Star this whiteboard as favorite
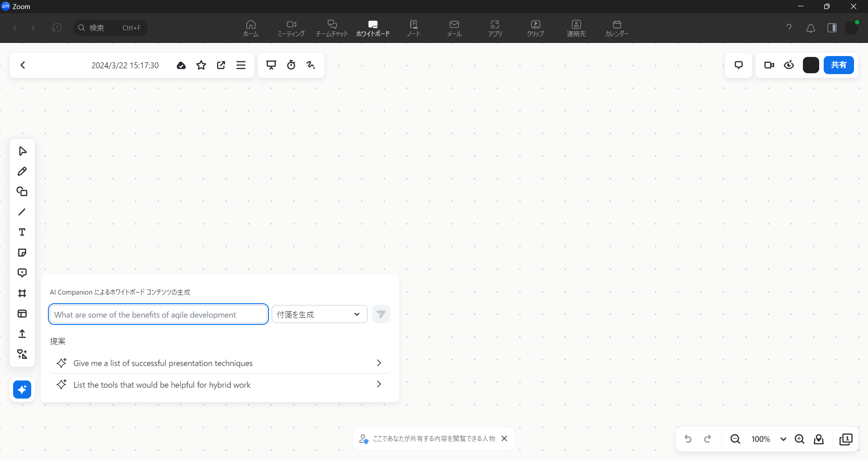Viewport: 868px width, 460px height. [201, 65]
